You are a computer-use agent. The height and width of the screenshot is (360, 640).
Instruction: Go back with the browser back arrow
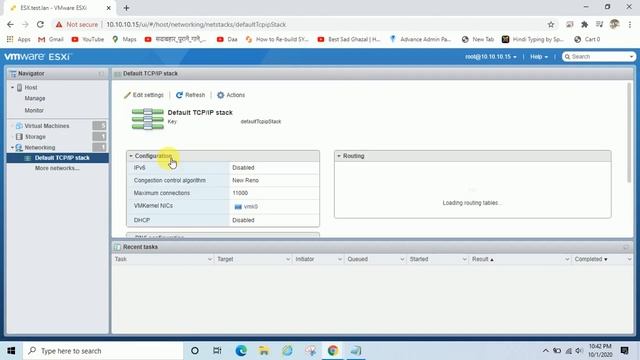pyautogui.click(x=10, y=24)
